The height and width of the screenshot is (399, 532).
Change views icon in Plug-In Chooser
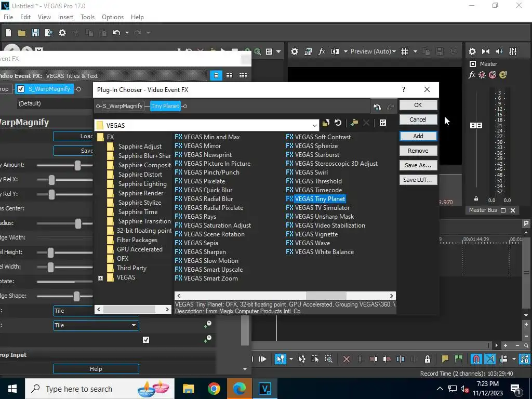[383, 123]
